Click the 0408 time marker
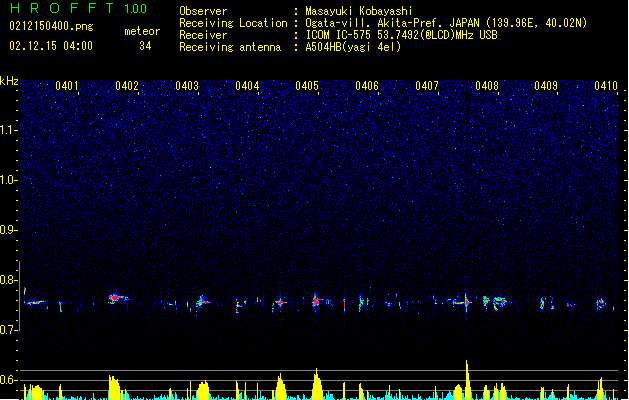 click(x=487, y=86)
